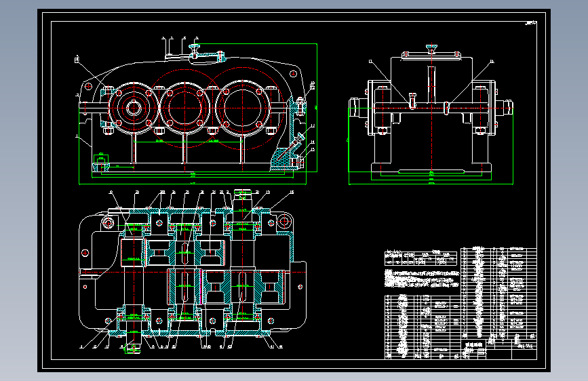
Task: Click the drawing title block name cell
Action: (474, 345)
